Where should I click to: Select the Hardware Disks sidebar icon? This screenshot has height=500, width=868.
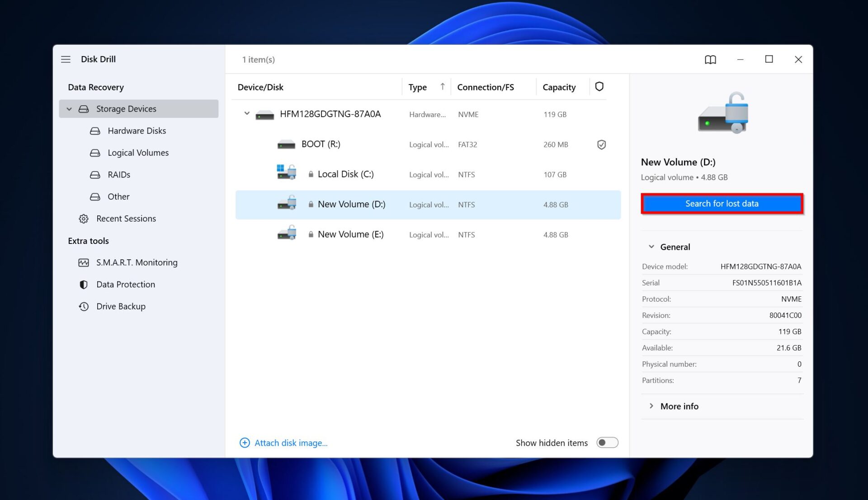pos(94,131)
